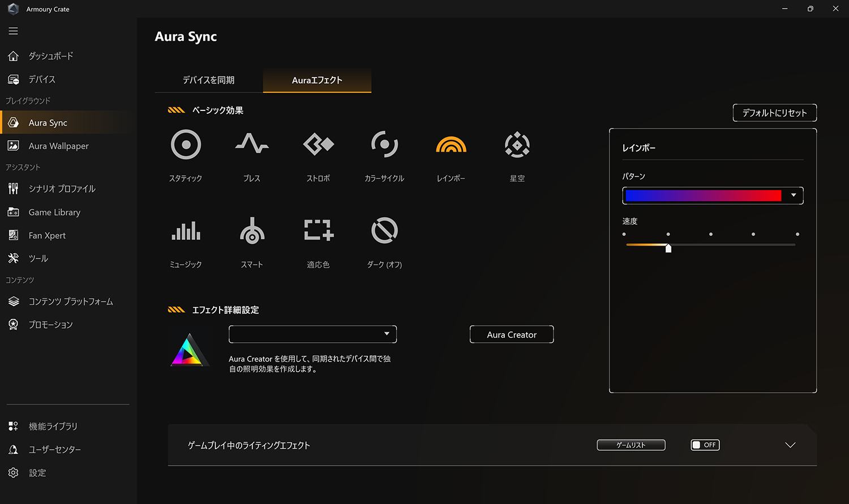Switch to the デバイスを同期 tab
Image resolution: width=849 pixels, height=504 pixels.
(x=208, y=80)
